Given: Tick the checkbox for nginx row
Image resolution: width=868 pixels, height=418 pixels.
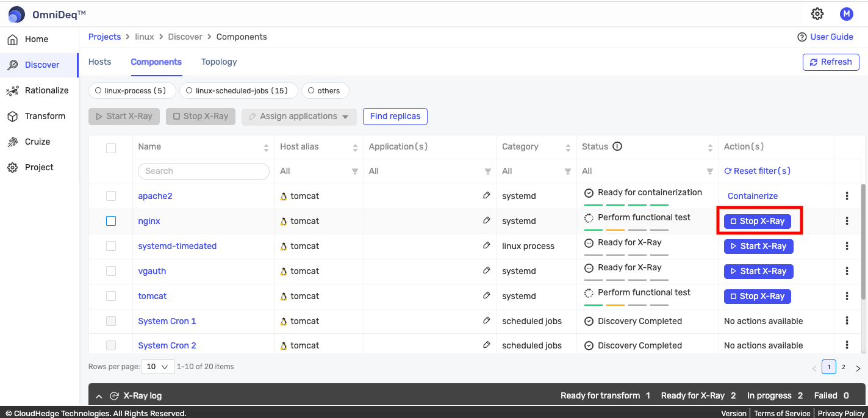Looking at the screenshot, I should click(x=111, y=221).
